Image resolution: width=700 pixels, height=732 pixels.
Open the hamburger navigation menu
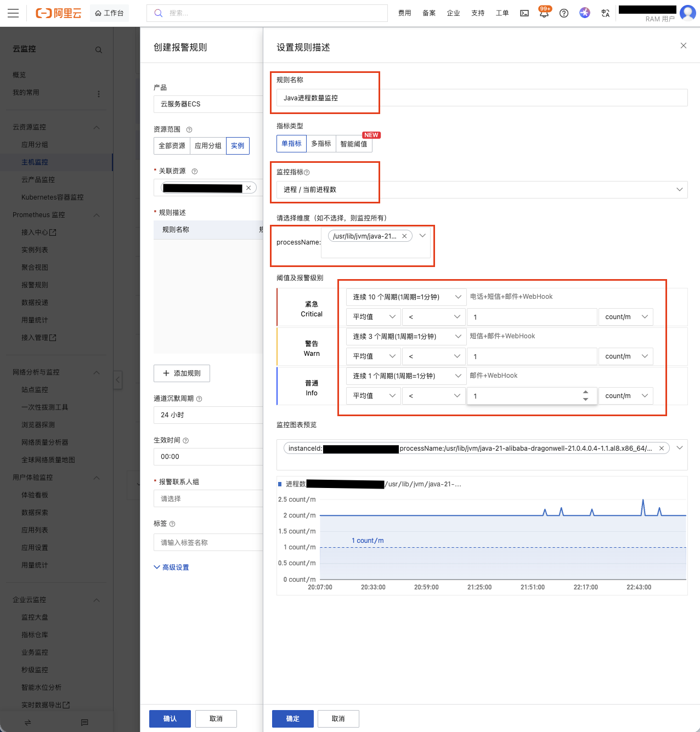[x=13, y=13]
